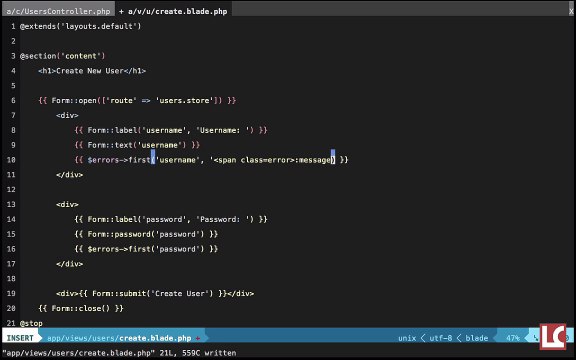Click the </div> on line 17
Screen dimensions: 576x360
click(69, 264)
